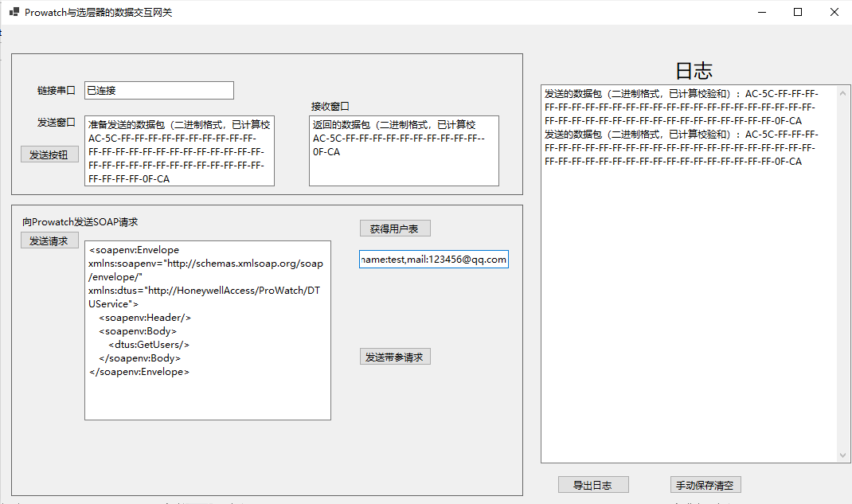Click the 发送带参请求 button
Viewport: 852px width, 504px height.
click(x=395, y=357)
